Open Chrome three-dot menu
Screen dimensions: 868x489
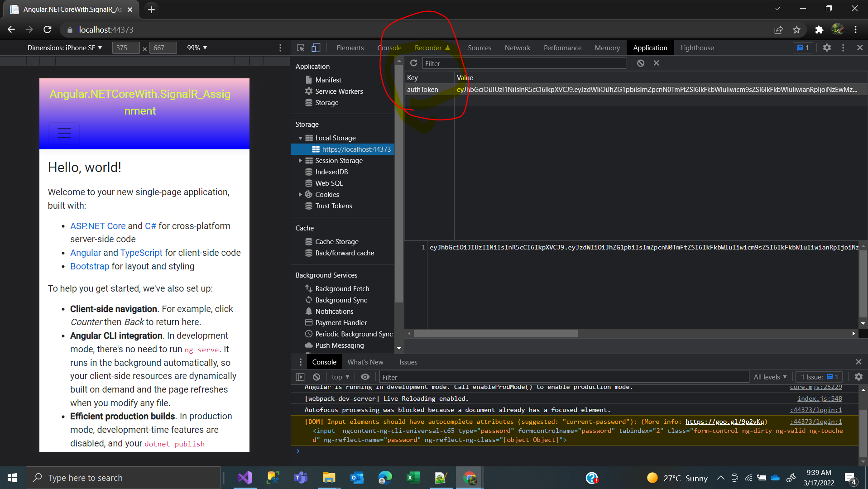click(855, 29)
